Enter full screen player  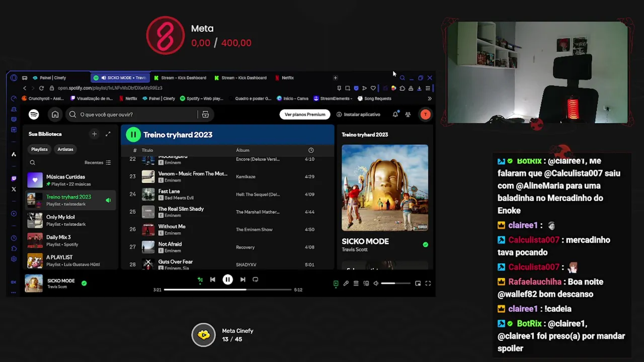pyautogui.click(x=428, y=284)
